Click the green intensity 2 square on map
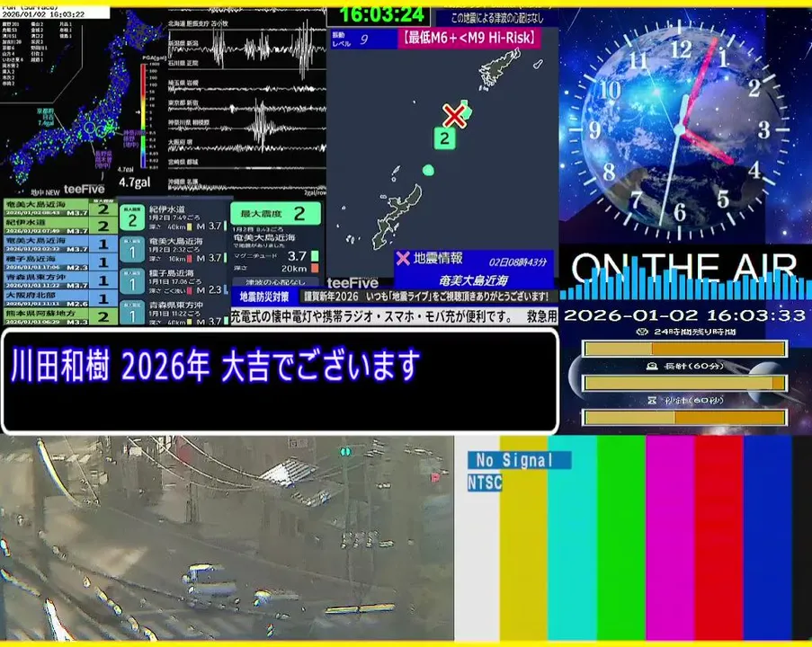Viewport: 812px width, 647px height. point(444,138)
